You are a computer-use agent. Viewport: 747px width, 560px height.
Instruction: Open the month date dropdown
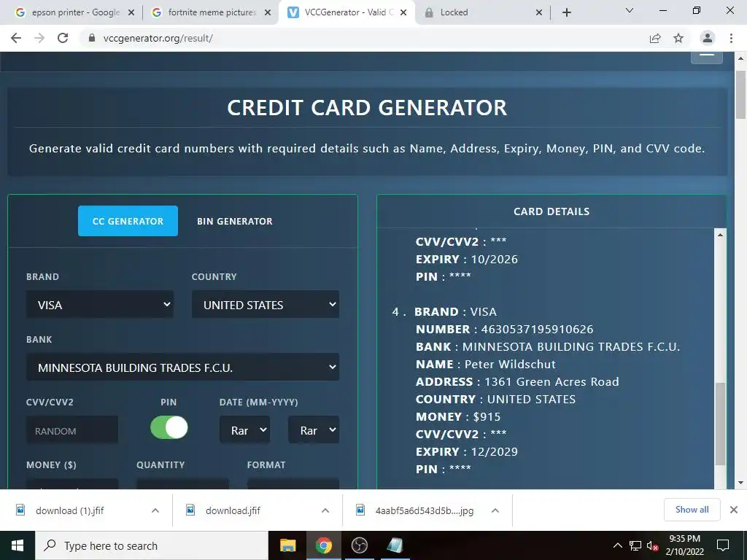click(x=244, y=429)
